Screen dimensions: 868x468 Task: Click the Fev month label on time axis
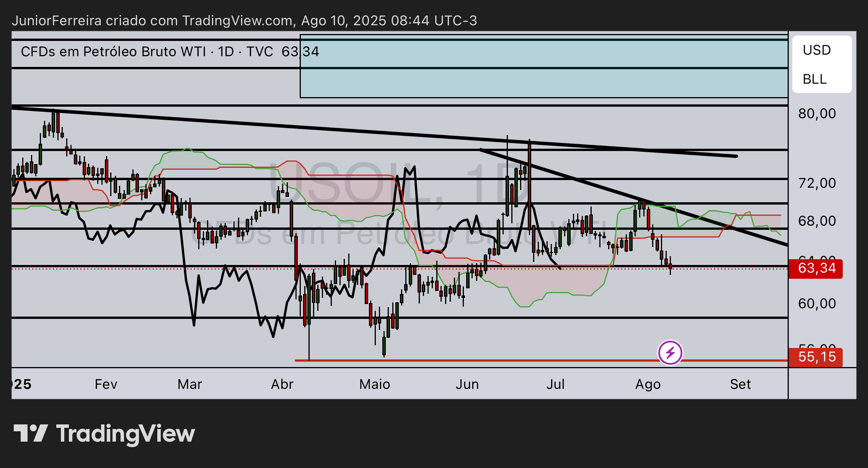(x=106, y=384)
